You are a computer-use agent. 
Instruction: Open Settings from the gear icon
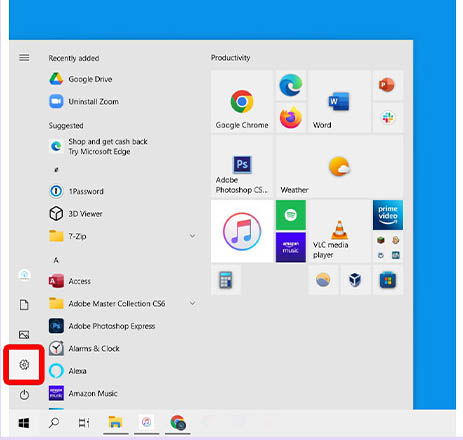point(24,365)
